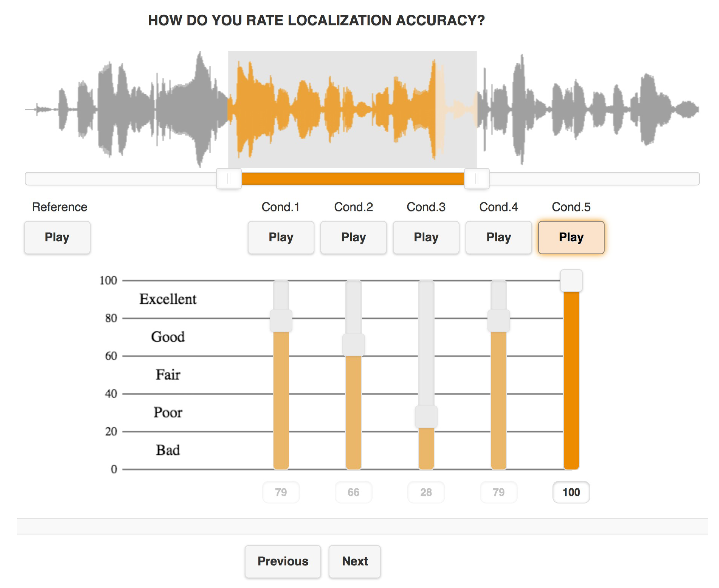Click highlighted Cond.5 Play button
Screen dimensions: 719x588
(x=571, y=238)
